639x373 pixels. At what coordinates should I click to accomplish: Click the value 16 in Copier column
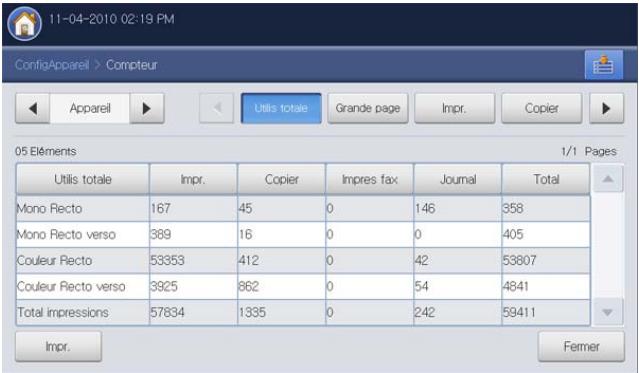point(245,235)
